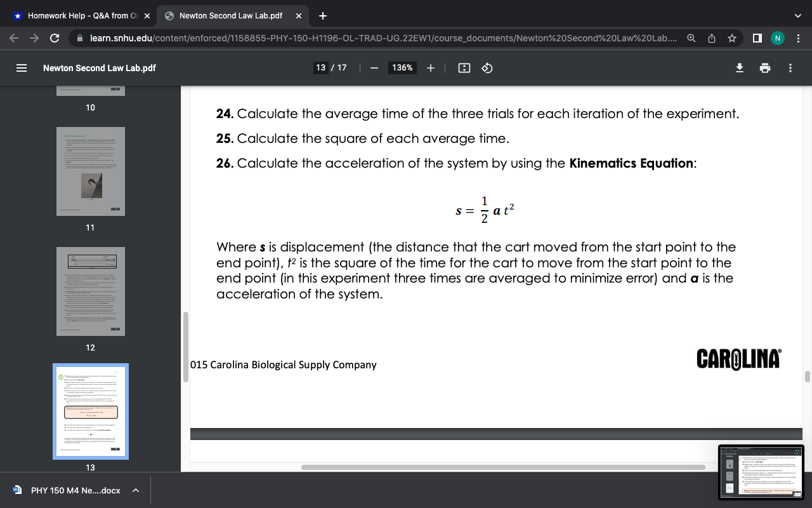
Task: Open the PDF sidebar hamburger menu
Action: 21,68
